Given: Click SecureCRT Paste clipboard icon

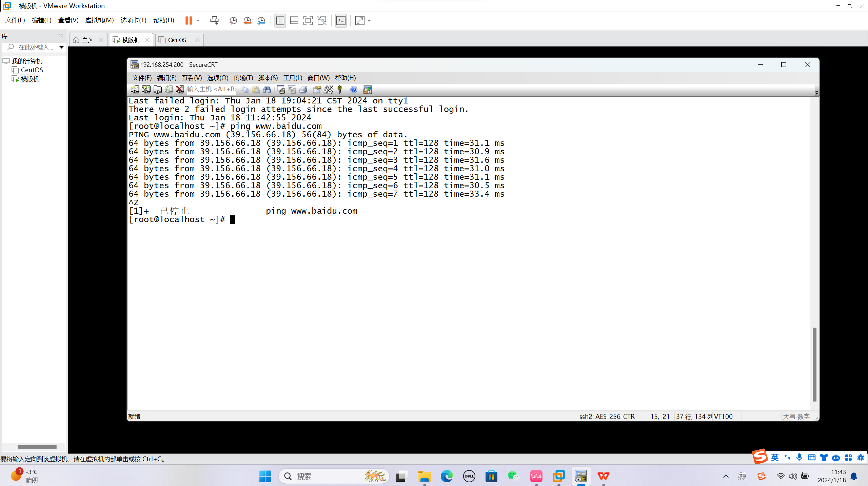Looking at the screenshot, I should click(256, 89).
